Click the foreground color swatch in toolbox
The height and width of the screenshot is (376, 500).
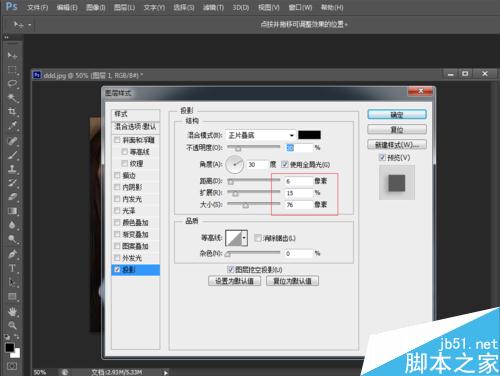click(10, 348)
